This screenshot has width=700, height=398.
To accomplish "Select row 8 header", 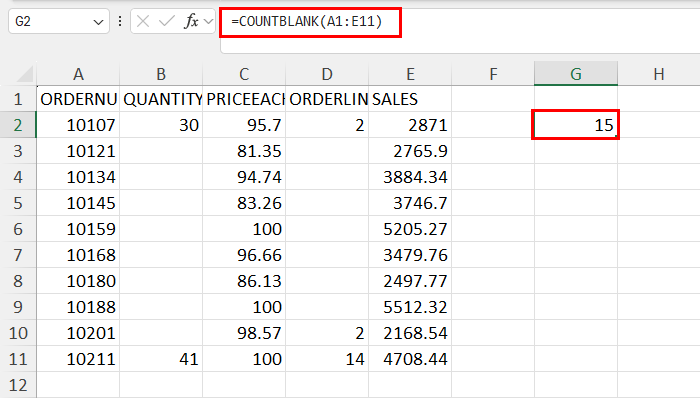I will (18, 281).
